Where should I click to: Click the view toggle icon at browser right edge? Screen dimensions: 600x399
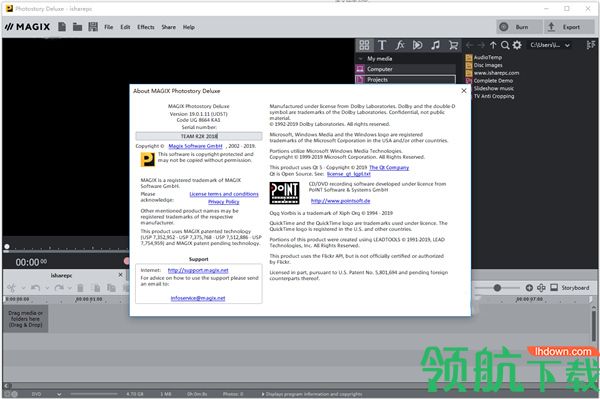(590, 45)
